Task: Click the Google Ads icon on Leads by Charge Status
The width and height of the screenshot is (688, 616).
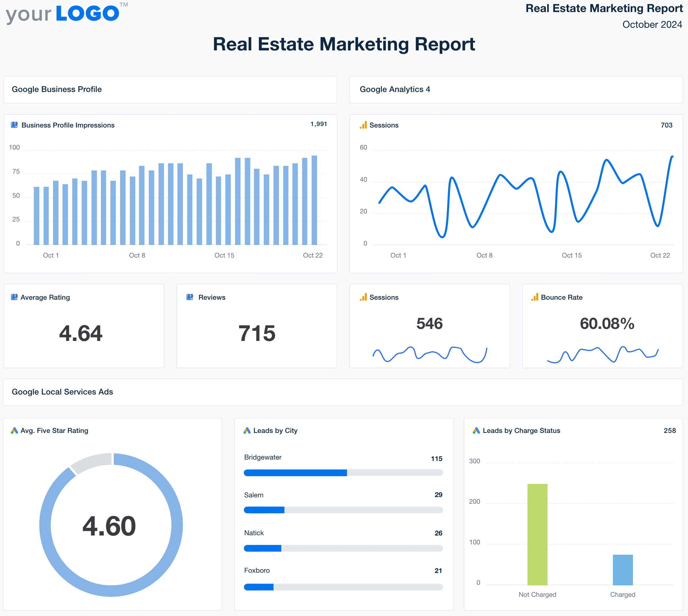Action: (476, 431)
